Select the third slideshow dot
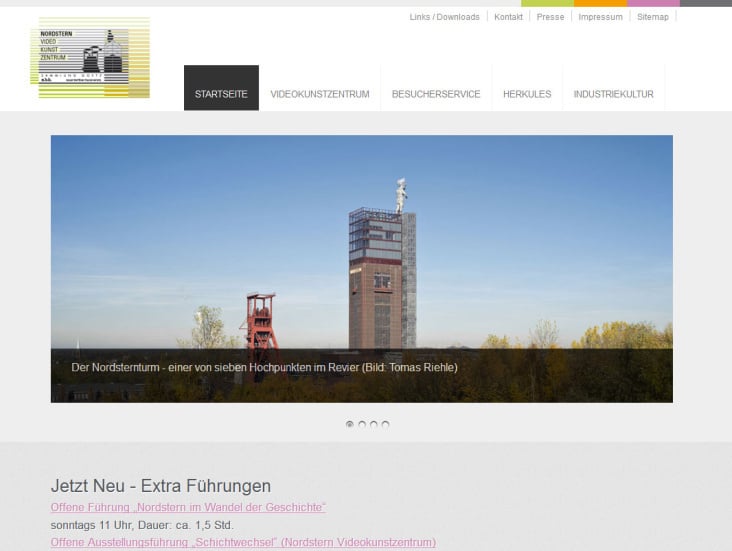 373,424
